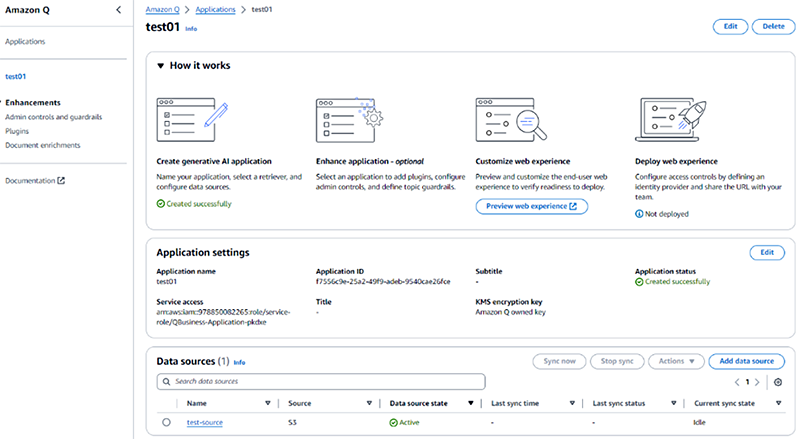Viewport: 800px width, 439px height.
Task: Select page 1 in pagination
Action: 747,382
